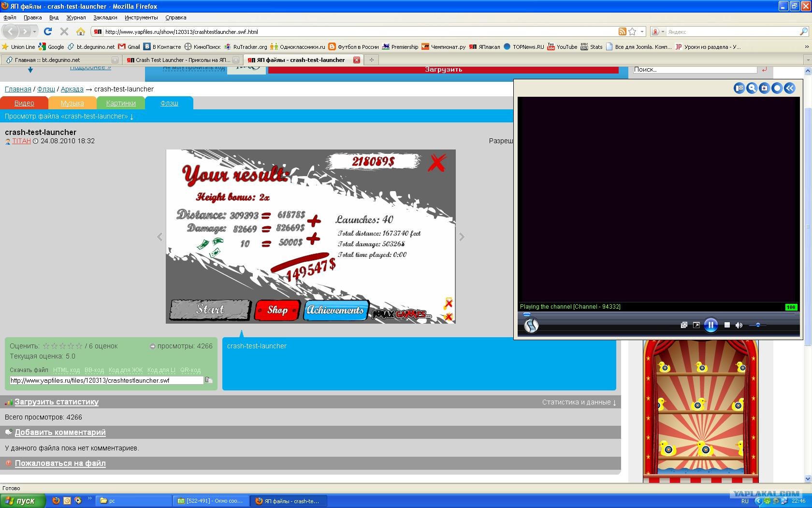
Task: Toggle the sound effects icon in game
Action: point(448,317)
